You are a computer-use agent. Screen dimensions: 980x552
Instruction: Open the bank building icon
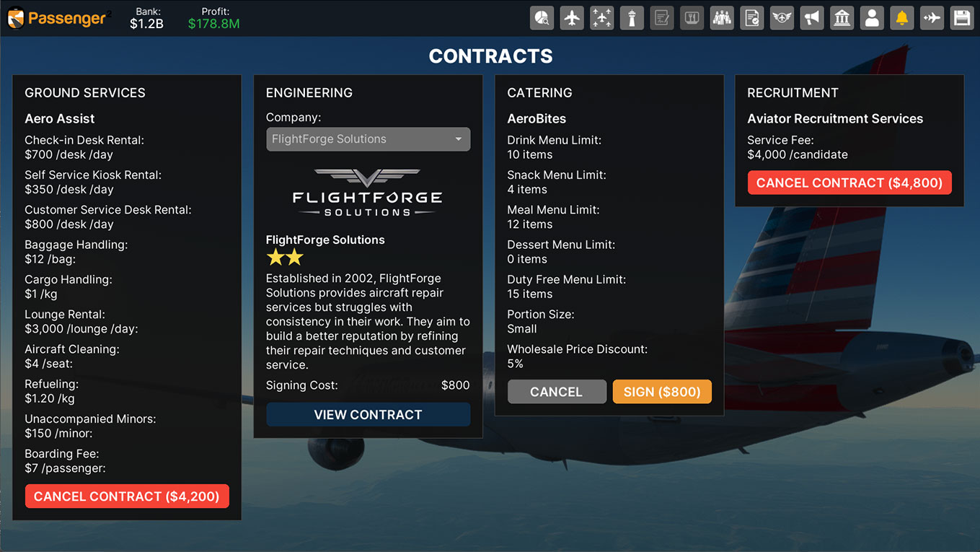pos(842,18)
